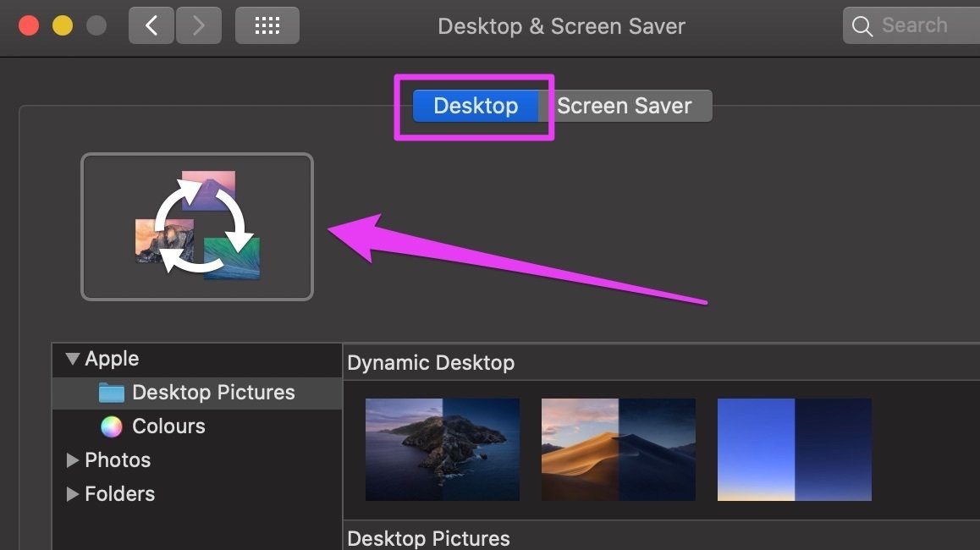The image size is (980, 550).
Task: Select the Apple heading in the sidebar
Action: 112,359
